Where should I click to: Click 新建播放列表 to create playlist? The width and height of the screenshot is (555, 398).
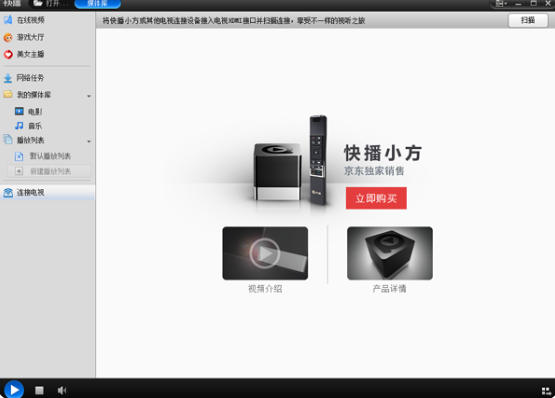[49, 171]
